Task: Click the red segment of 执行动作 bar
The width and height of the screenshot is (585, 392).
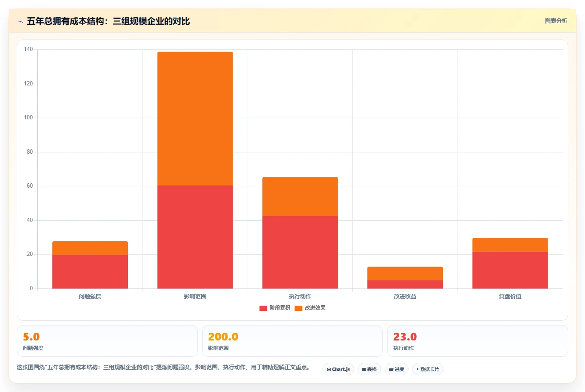Action: (300, 252)
